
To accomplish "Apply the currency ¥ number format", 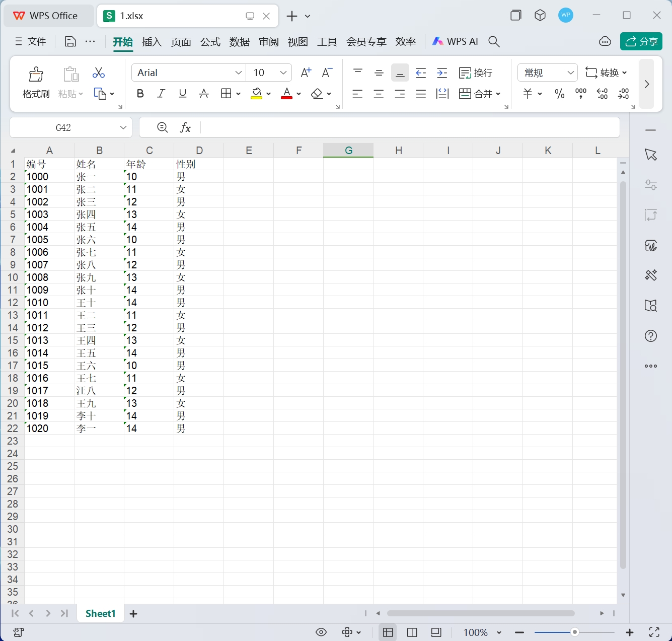I will coord(527,94).
